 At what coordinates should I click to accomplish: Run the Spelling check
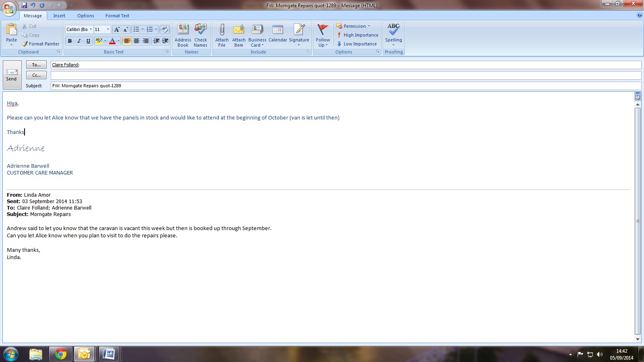pos(394,35)
